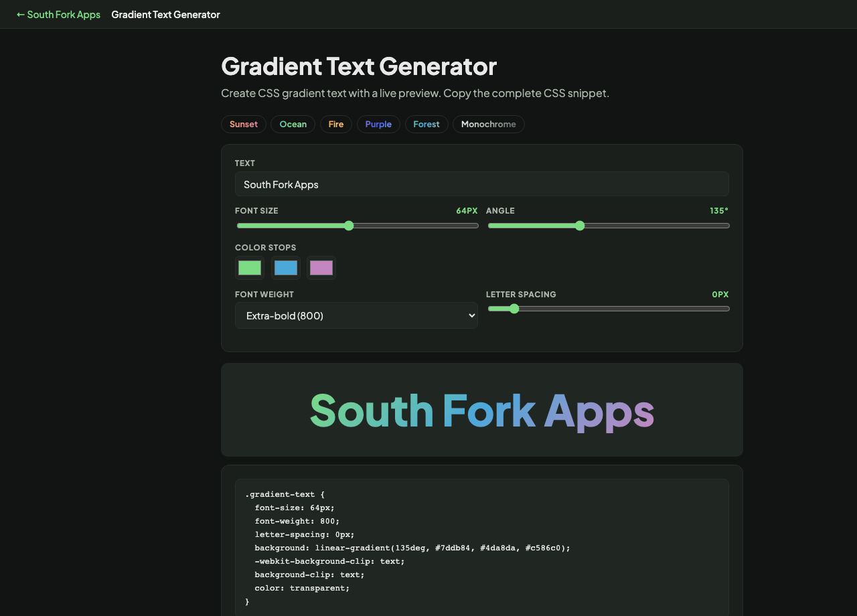Click the .gradient-text selector line
The height and width of the screenshot is (616, 857).
(x=285, y=494)
